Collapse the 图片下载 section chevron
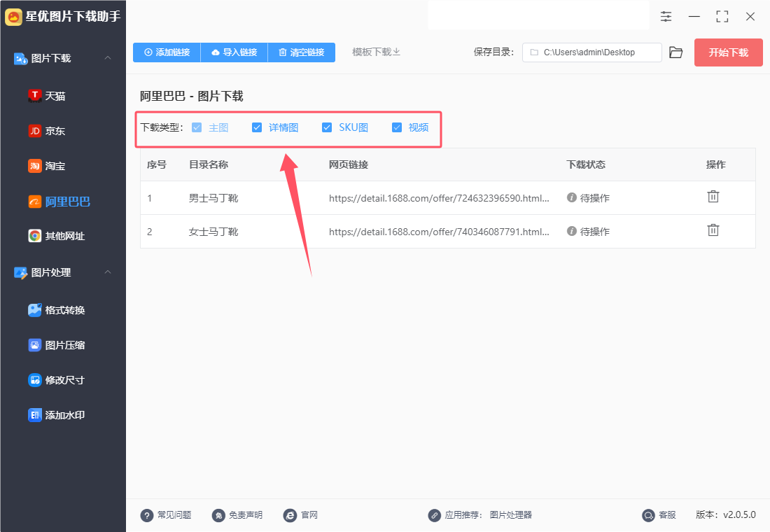The width and height of the screenshot is (770, 532). coord(108,58)
